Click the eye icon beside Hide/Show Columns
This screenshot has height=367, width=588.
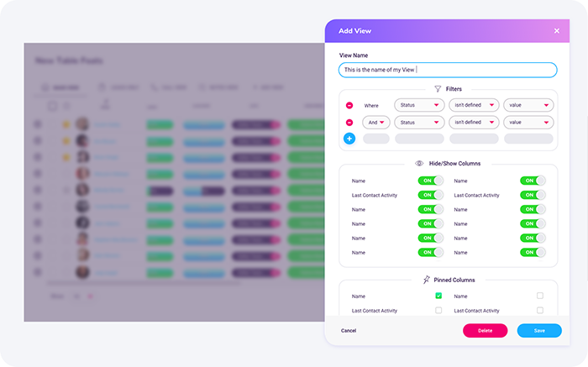coord(419,163)
